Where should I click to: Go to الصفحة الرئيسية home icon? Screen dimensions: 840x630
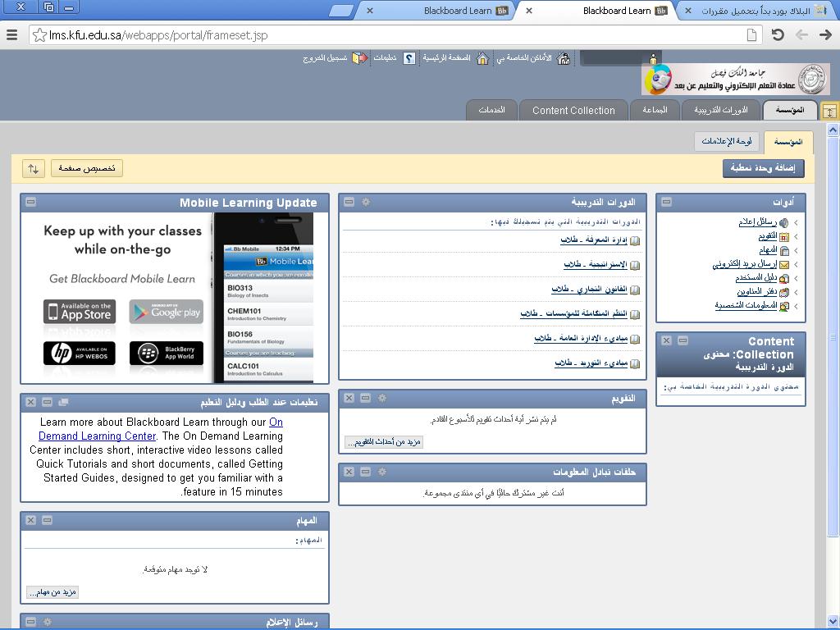pyautogui.click(x=482, y=58)
